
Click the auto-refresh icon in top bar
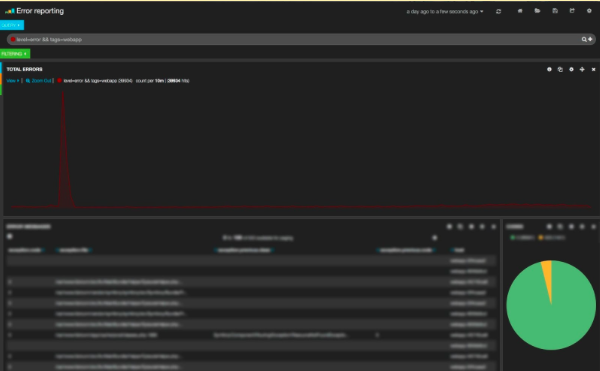point(498,11)
